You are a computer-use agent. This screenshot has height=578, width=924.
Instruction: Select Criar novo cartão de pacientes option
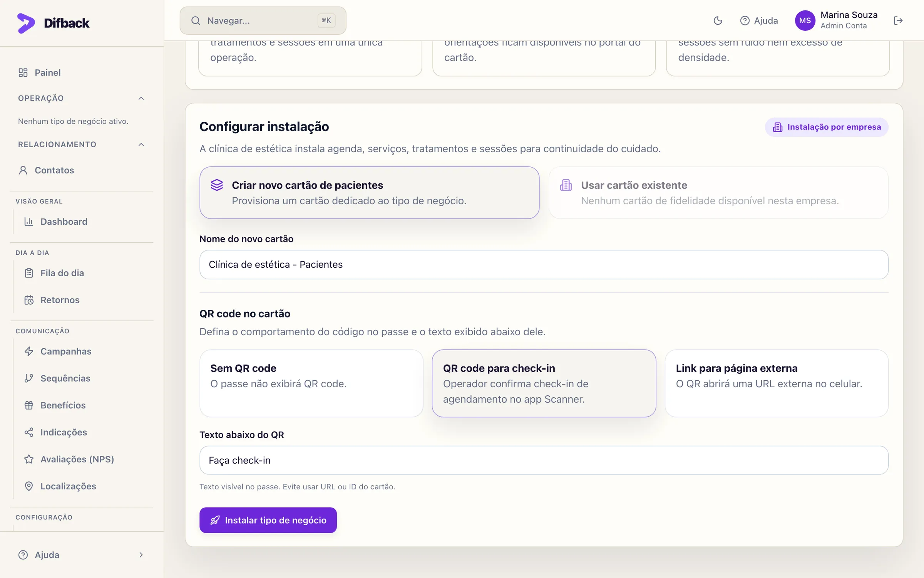[369, 193]
